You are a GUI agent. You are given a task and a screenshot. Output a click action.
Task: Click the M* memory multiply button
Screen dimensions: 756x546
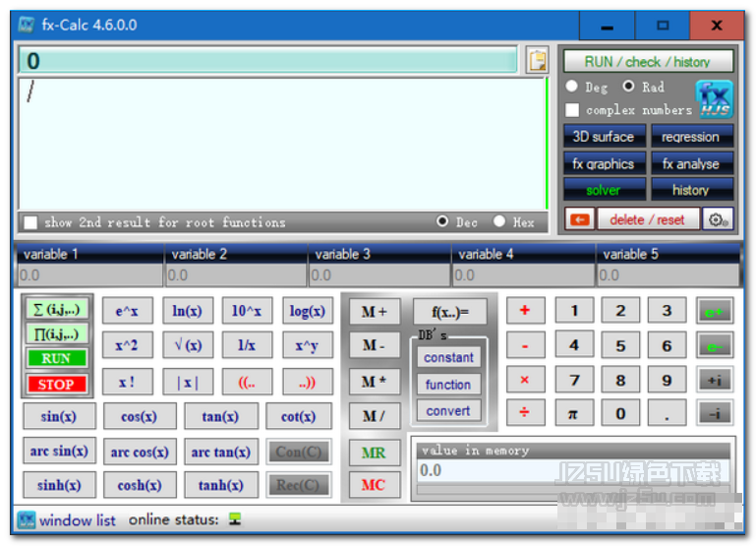(x=375, y=382)
